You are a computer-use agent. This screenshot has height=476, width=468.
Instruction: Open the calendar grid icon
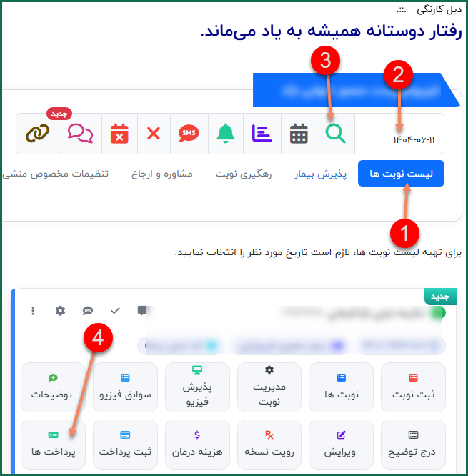[x=299, y=134]
